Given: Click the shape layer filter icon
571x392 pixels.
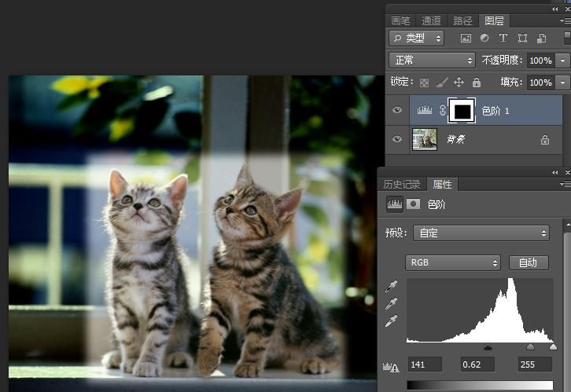Looking at the screenshot, I should pos(522,38).
